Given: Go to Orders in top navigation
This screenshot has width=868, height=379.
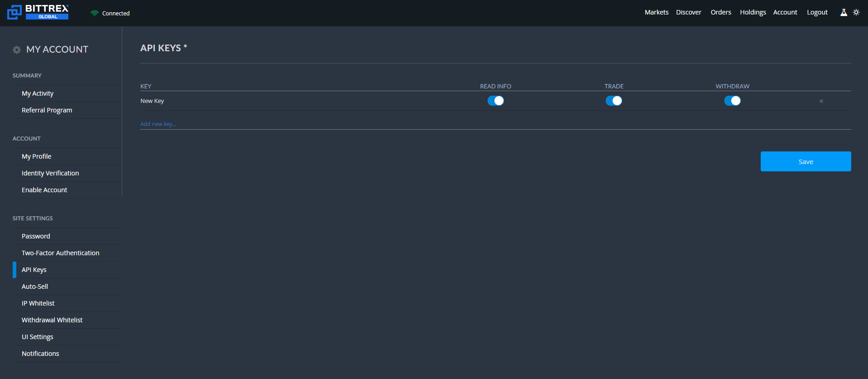Looking at the screenshot, I should click(721, 12).
